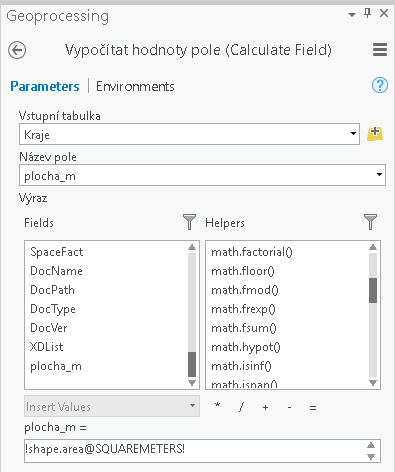This screenshot has height=472, width=395.
Task: Select DocVer in the Fields list
Action: [x=49, y=328]
